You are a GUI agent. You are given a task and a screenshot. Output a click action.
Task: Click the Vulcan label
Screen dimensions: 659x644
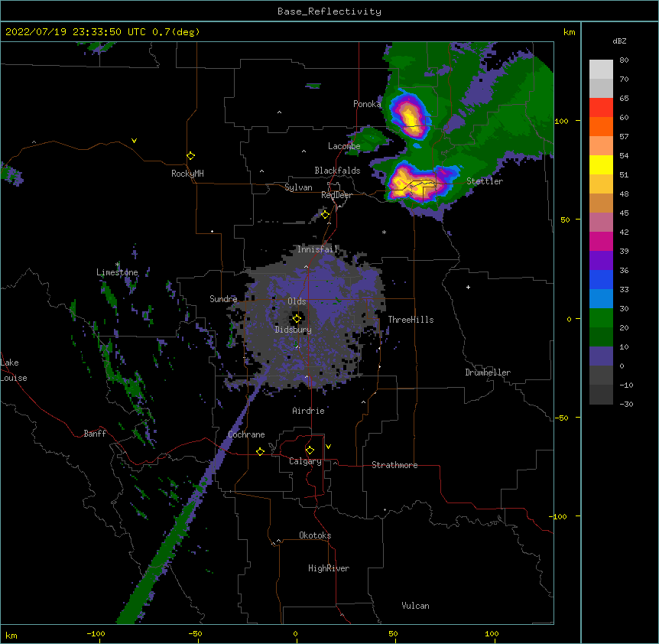click(415, 606)
